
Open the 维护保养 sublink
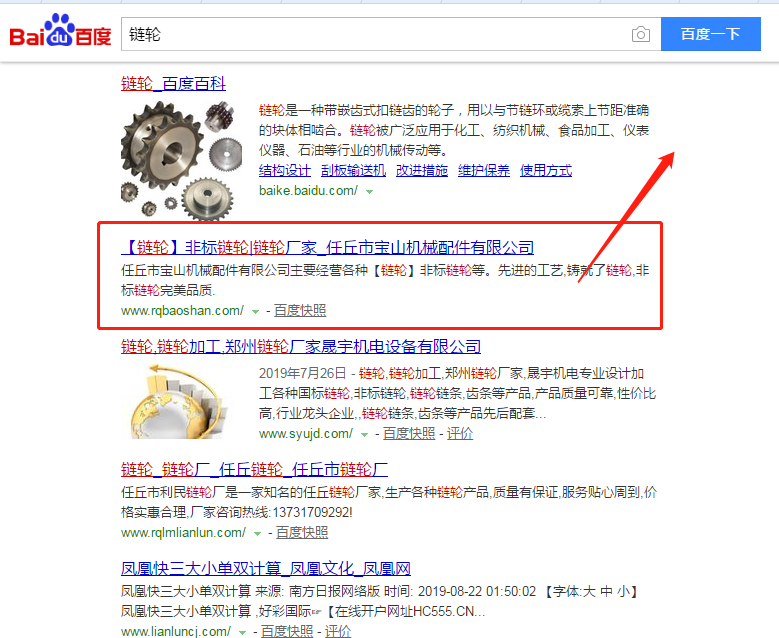point(484,170)
